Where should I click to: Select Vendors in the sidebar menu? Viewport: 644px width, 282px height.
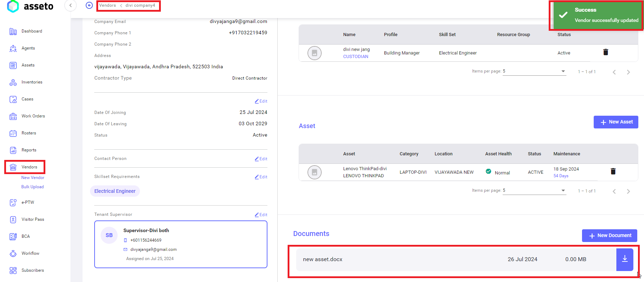tap(29, 167)
